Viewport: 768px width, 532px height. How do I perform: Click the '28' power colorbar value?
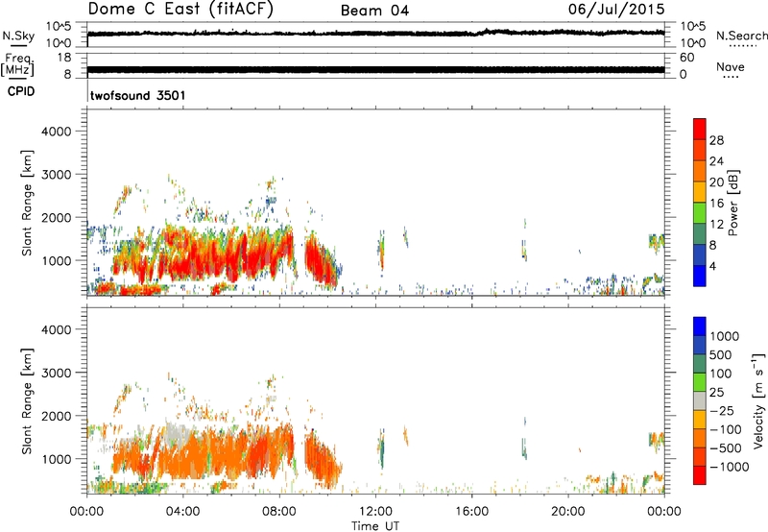[x=716, y=140]
